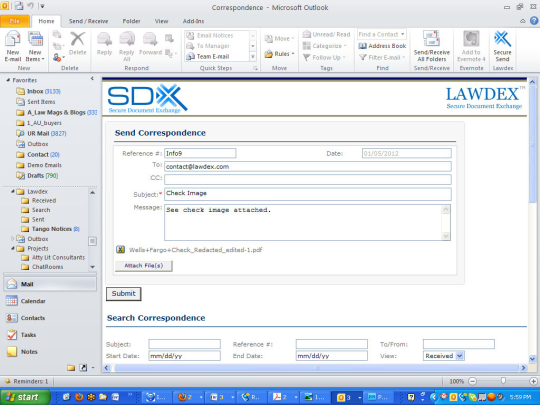Viewport: 540px width, 405px height.
Task: Open Outlook Help question mark icon
Action: click(534, 21)
